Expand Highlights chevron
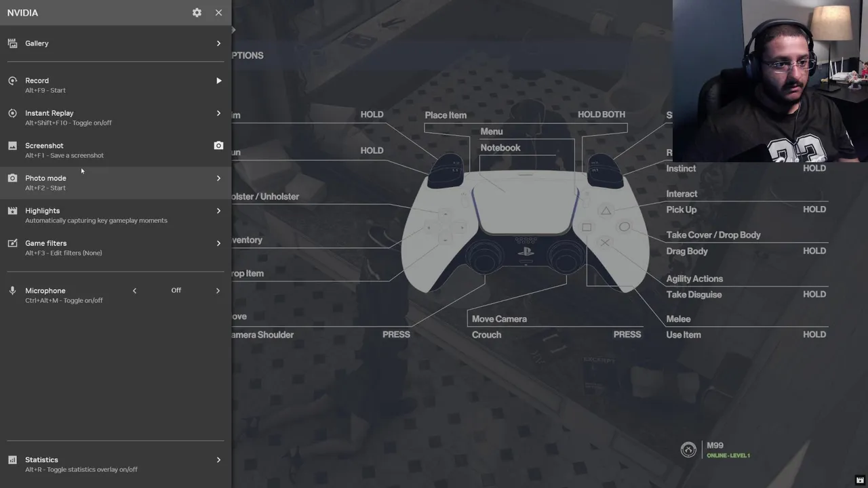868x488 pixels. [x=218, y=211]
